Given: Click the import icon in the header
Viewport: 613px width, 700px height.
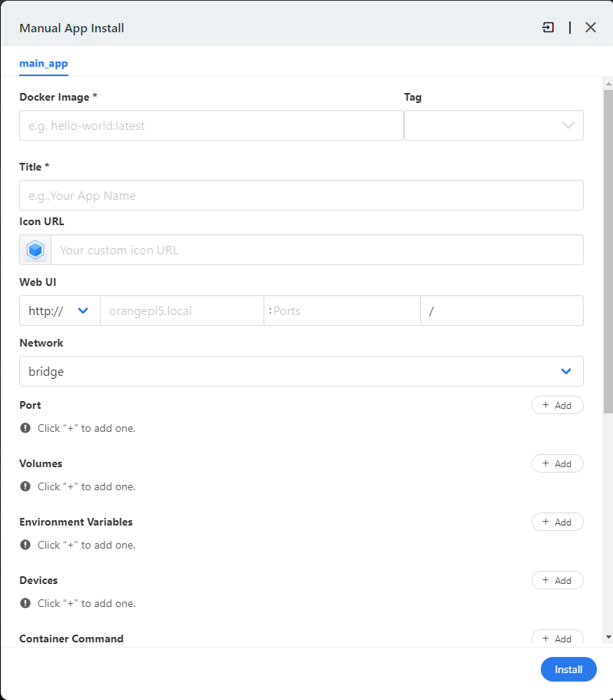Looking at the screenshot, I should 548,28.
